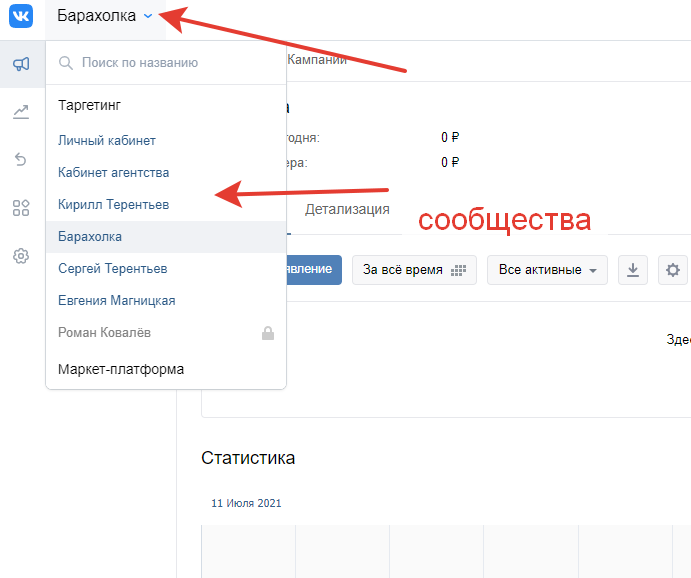This screenshot has height=578, width=691.
Task: Open Маркет-платформа section
Action: tap(121, 369)
